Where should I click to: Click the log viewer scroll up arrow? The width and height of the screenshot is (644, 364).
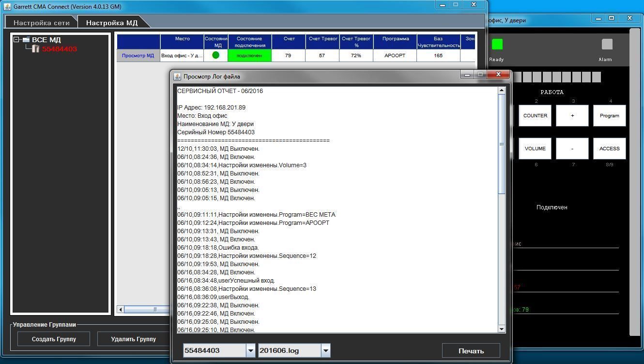[502, 91]
